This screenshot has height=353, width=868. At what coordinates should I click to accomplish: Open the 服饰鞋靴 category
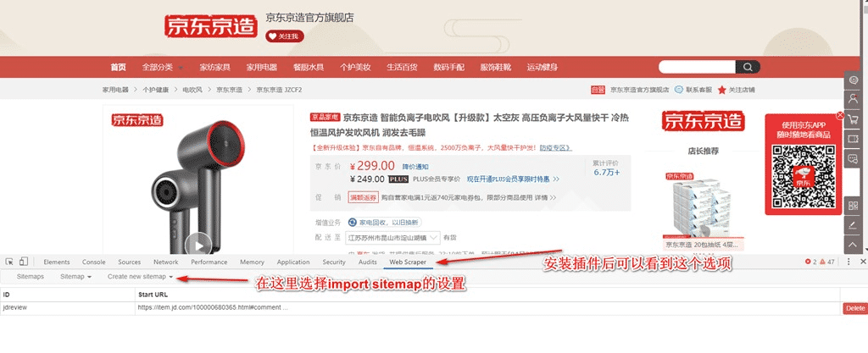[495, 68]
